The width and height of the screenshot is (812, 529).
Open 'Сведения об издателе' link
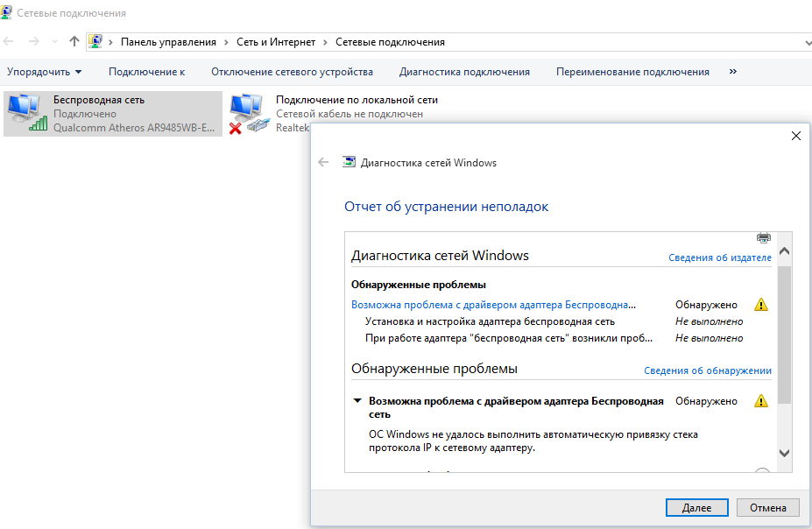tap(720, 257)
